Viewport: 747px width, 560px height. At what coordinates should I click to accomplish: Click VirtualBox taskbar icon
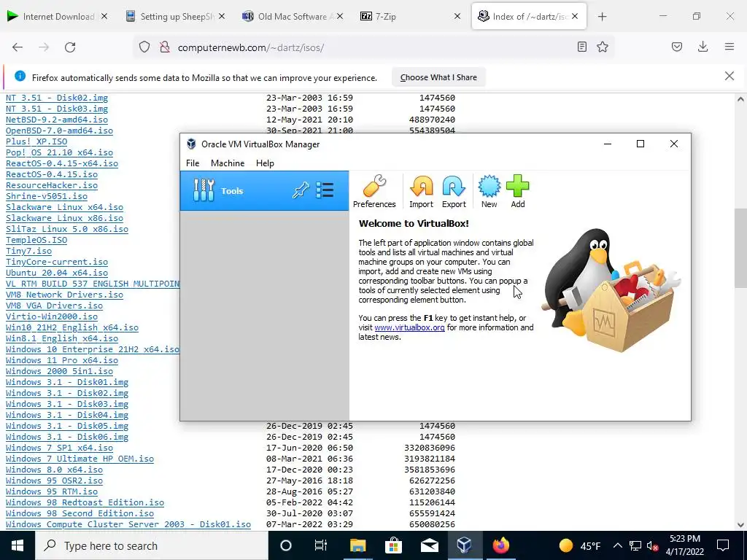465,545
